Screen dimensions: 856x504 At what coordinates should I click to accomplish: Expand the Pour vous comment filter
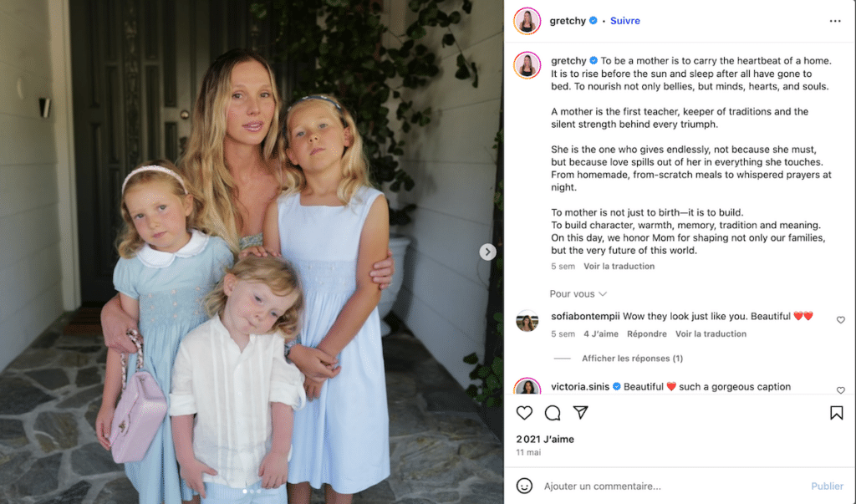coord(578,293)
